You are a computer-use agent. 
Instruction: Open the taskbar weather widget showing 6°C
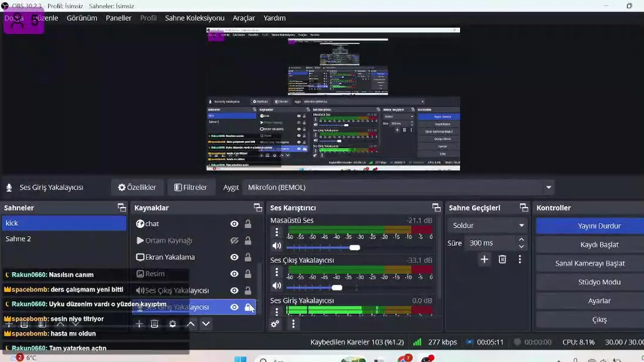coord(24,358)
